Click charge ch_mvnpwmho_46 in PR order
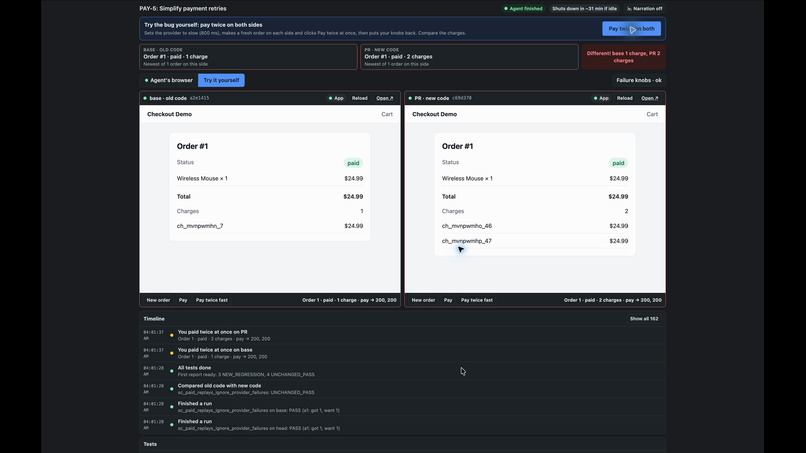This screenshot has height=453, width=806. pos(467,226)
